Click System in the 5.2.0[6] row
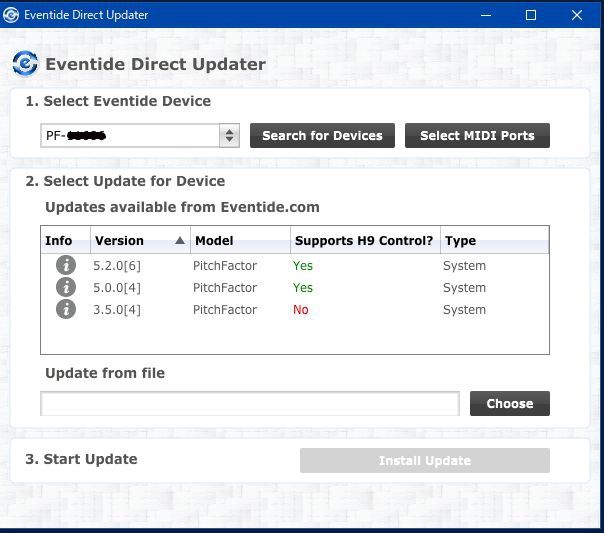 [x=464, y=266]
